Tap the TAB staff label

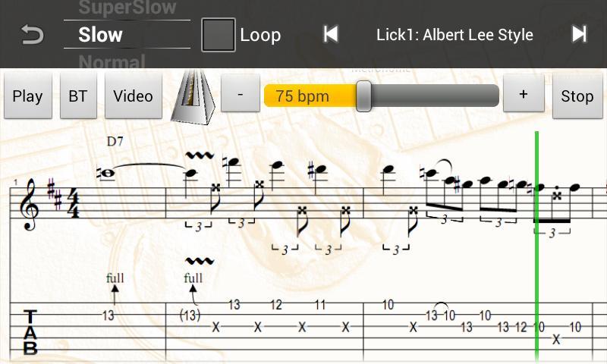point(30,332)
